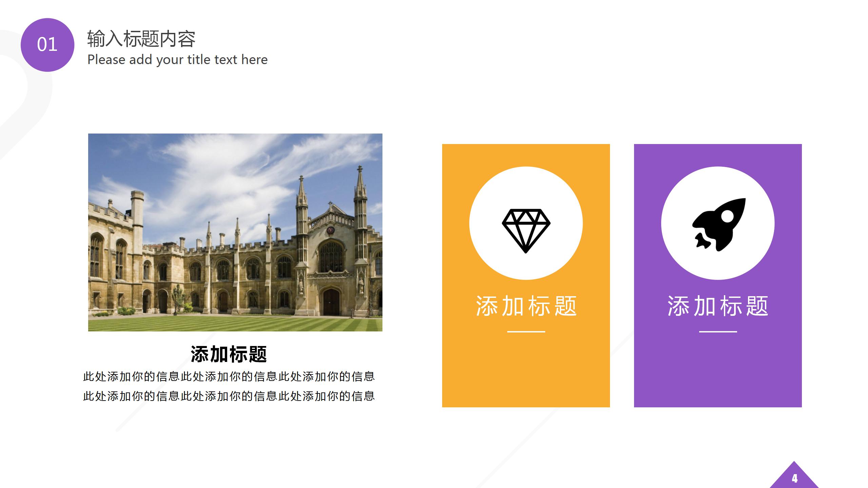868x488 pixels.
Task: Click empty lower area of purple card
Action: point(718,373)
